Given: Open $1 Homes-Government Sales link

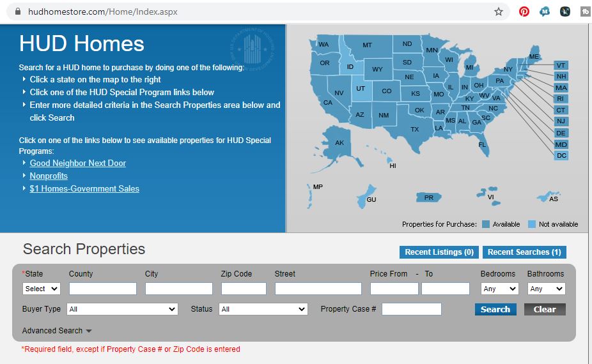Looking at the screenshot, I should 84,188.
